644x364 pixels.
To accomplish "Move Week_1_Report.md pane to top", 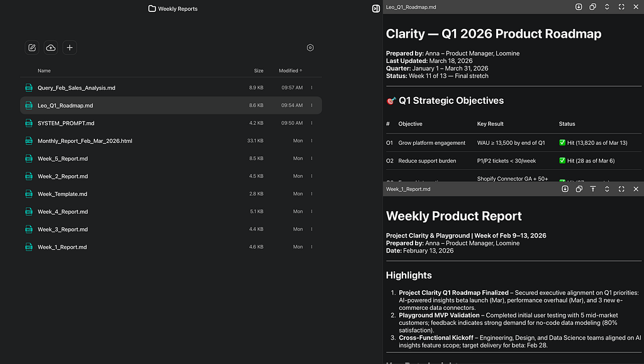I will pyautogui.click(x=593, y=189).
